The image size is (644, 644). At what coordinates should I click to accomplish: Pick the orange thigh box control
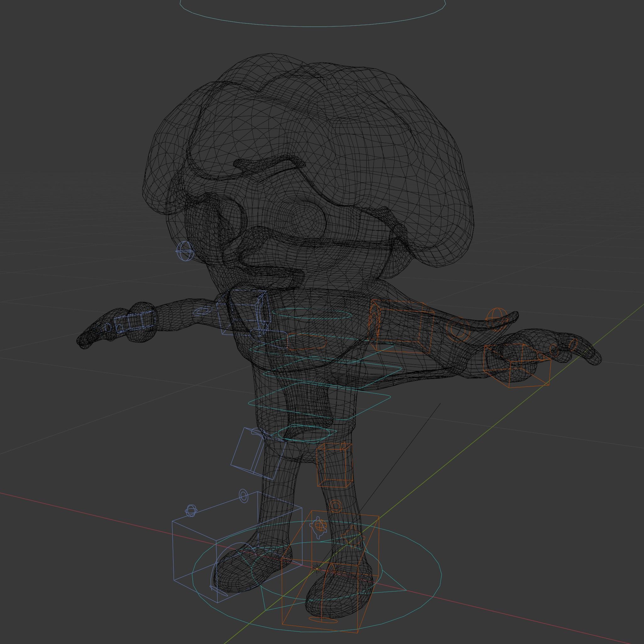(334, 465)
